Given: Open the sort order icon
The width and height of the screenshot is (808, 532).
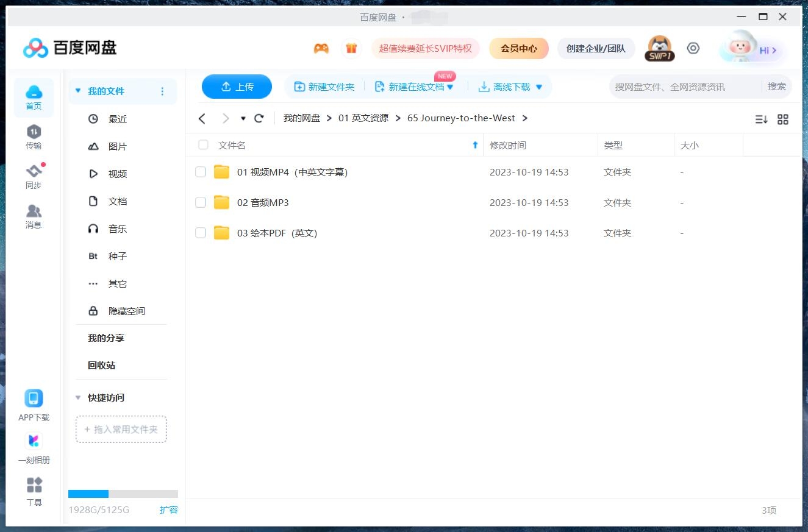Looking at the screenshot, I should [x=760, y=119].
